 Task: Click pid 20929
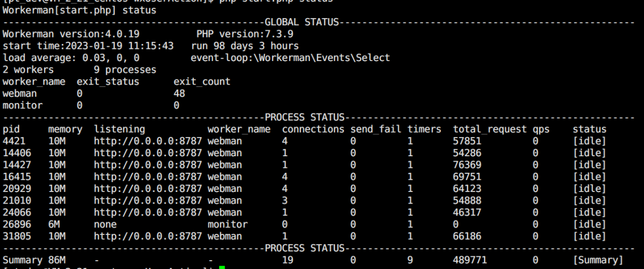pos(17,189)
